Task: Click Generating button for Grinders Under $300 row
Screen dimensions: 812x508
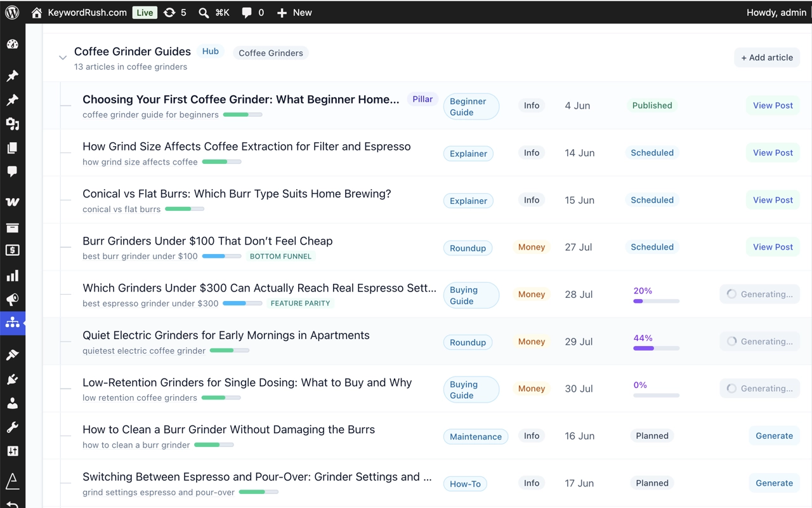Action: click(759, 294)
